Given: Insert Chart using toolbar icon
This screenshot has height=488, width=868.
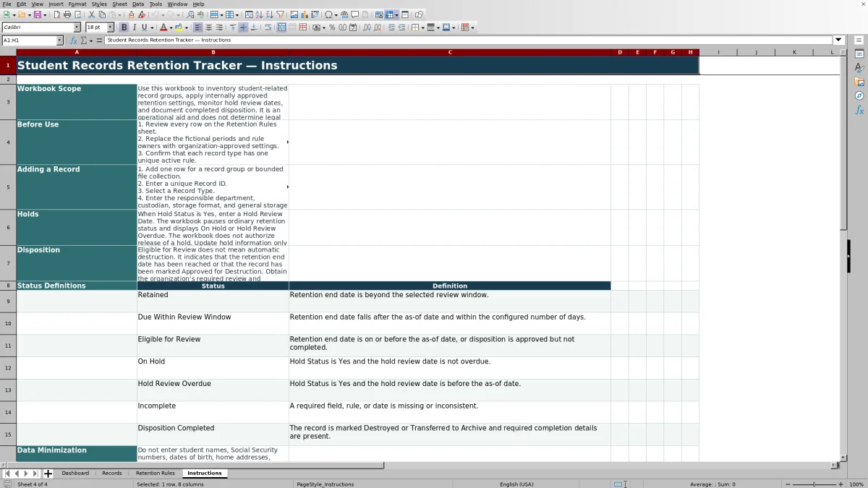Looking at the screenshot, I should [304, 14].
